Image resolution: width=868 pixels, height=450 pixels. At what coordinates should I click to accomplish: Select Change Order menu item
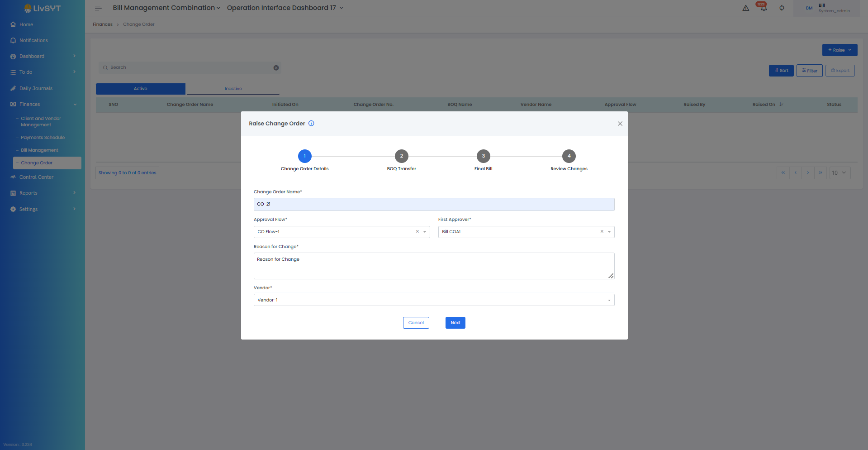point(47,163)
